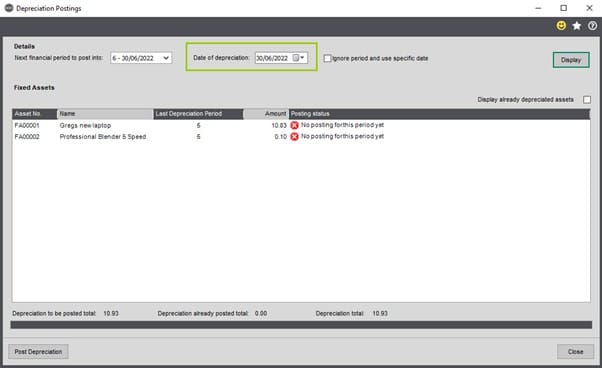
Task: Sort by Last Depreciation Period header
Action: coord(198,114)
